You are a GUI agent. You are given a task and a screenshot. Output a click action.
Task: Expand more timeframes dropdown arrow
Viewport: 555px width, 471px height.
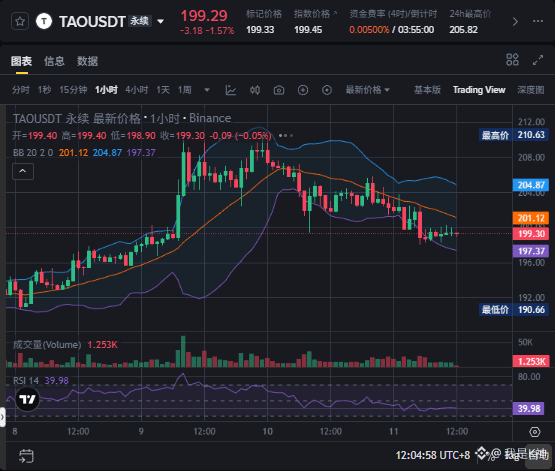pyautogui.click(x=207, y=90)
